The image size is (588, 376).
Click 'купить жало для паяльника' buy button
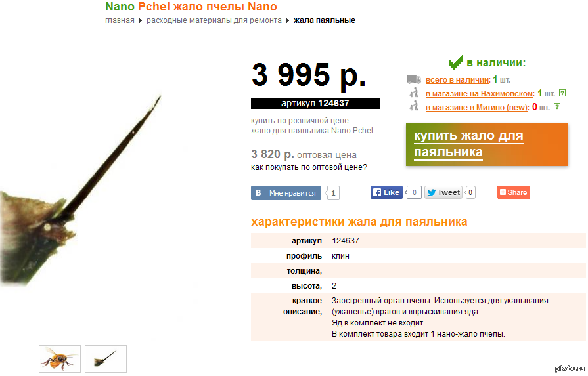click(487, 144)
